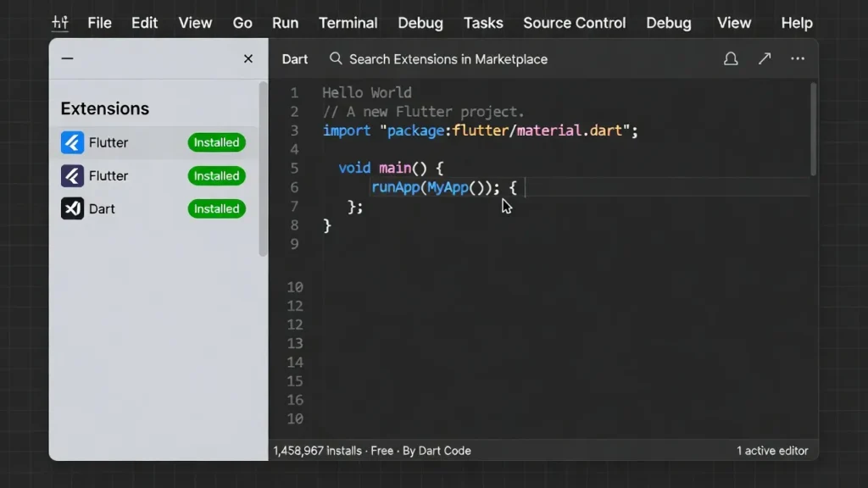This screenshot has width=868, height=488.
Task: Open the Dart extension via its icon
Action: [72, 208]
